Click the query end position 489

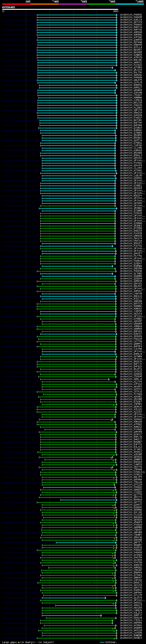115,11
